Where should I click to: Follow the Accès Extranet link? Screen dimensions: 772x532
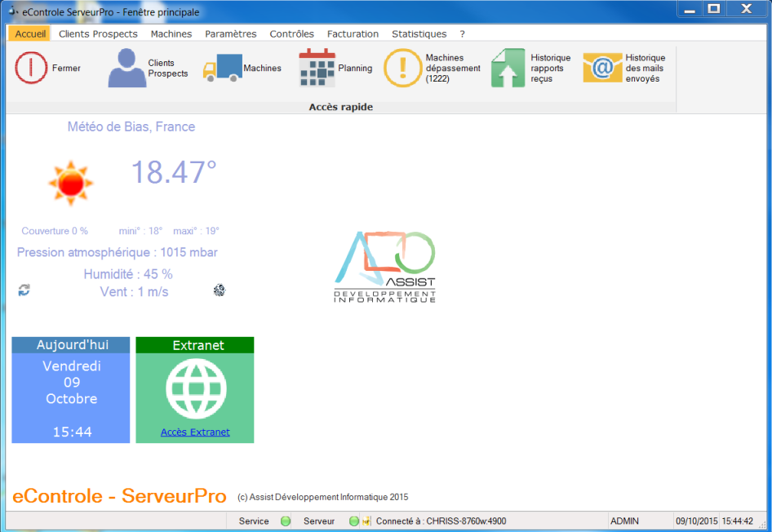pyautogui.click(x=196, y=432)
